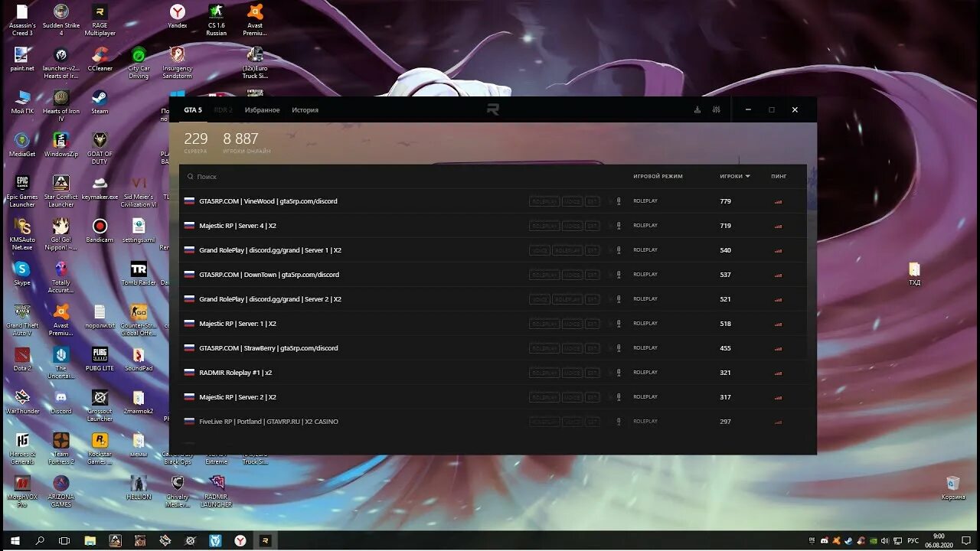
Task: Select Majestic RP | Server: 4 | X2 row
Action: point(493,226)
